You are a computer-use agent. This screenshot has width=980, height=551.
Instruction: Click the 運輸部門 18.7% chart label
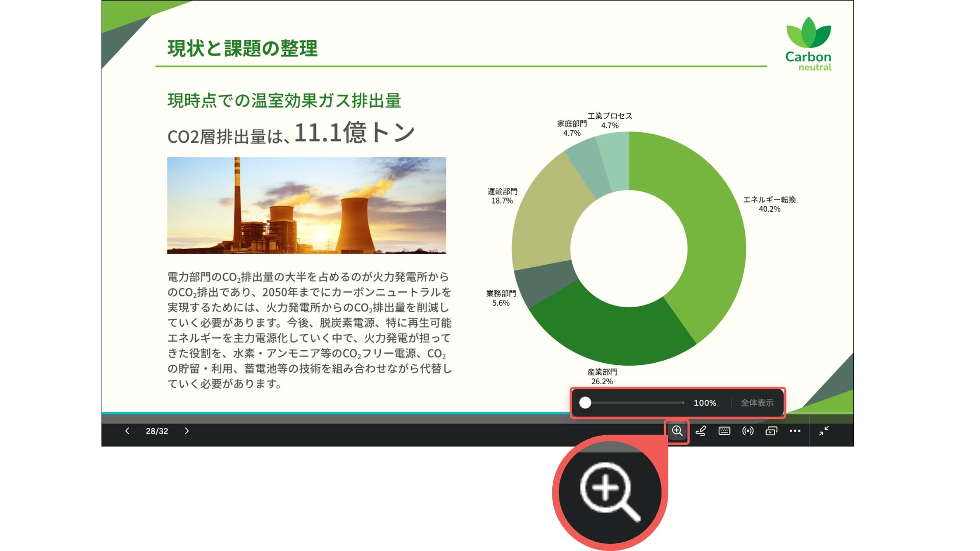click(502, 196)
